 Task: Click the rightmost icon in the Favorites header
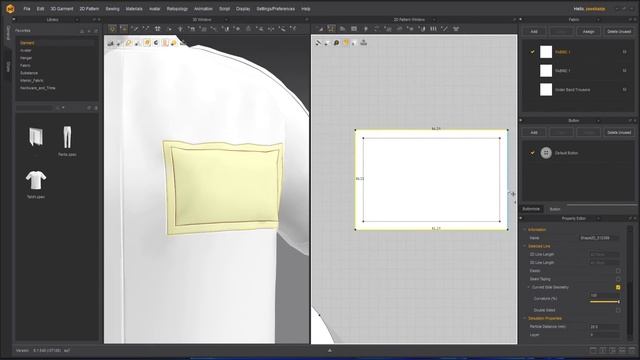96,31
